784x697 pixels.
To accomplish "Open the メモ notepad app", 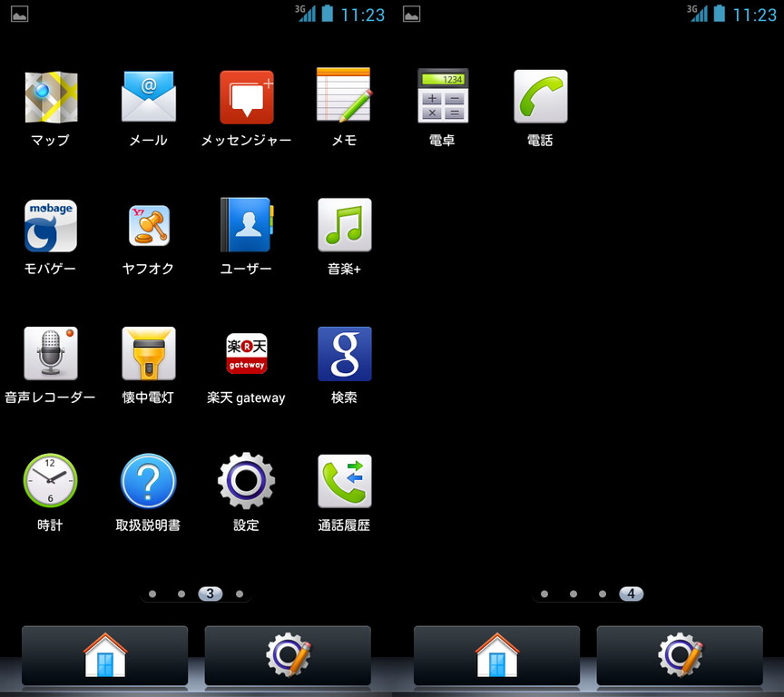I will pyautogui.click(x=345, y=95).
